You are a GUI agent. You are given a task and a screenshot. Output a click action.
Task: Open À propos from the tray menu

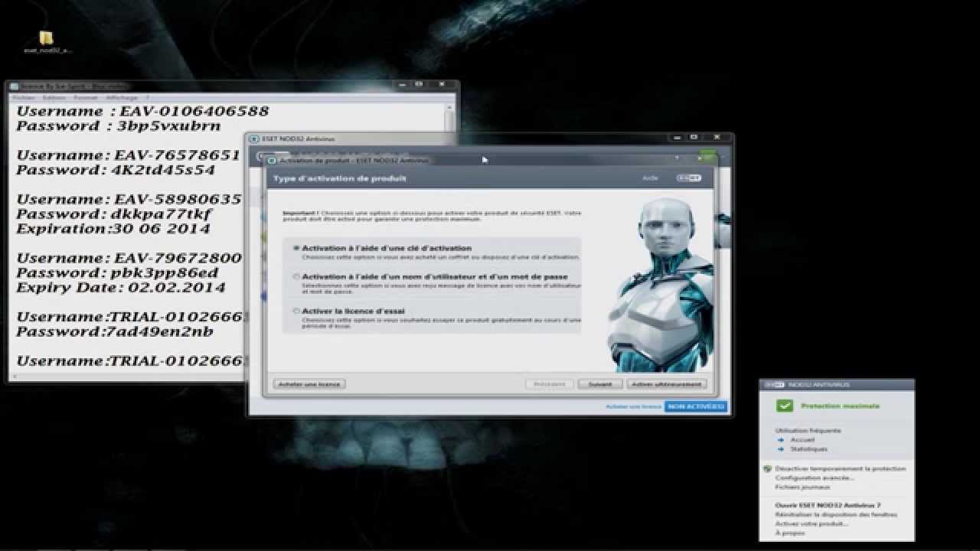click(790, 533)
